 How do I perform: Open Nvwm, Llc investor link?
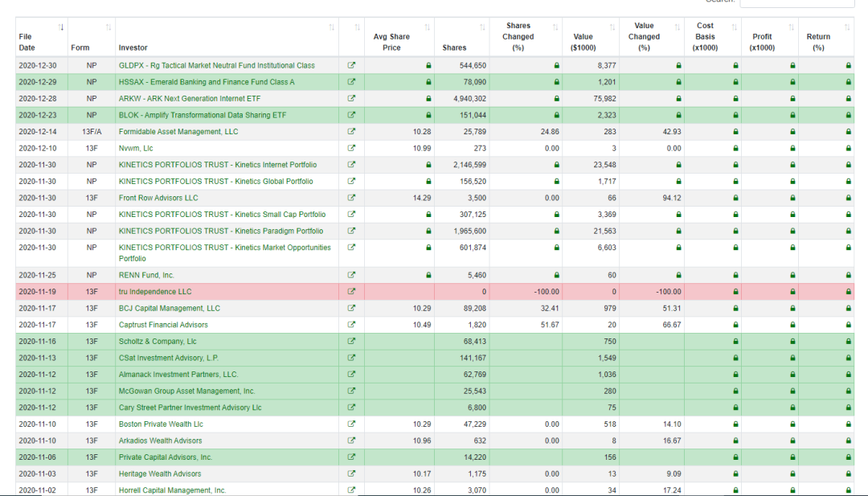coord(136,149)
